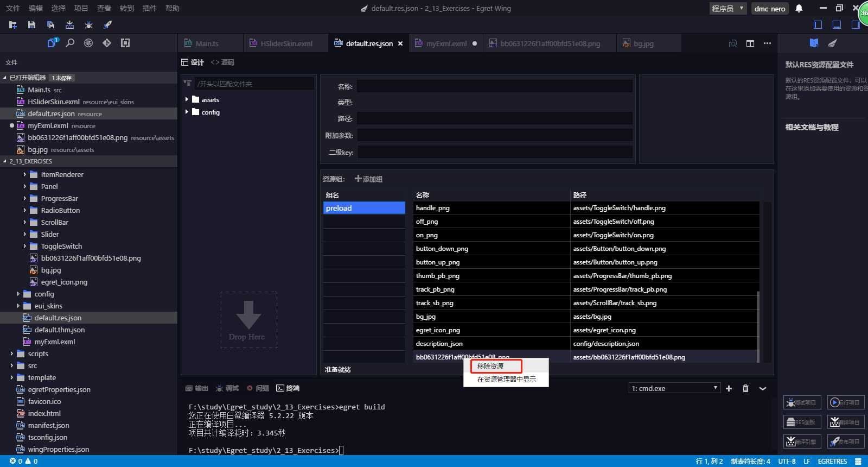The width and height of the screenshot is (868, 467).
Task: Switch to 源码 source view
Action: pyautogui.click(x=222, y=62)
